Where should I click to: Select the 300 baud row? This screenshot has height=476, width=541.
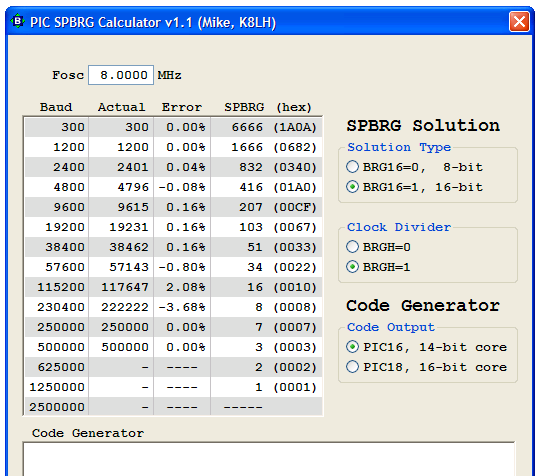[174, 127]
